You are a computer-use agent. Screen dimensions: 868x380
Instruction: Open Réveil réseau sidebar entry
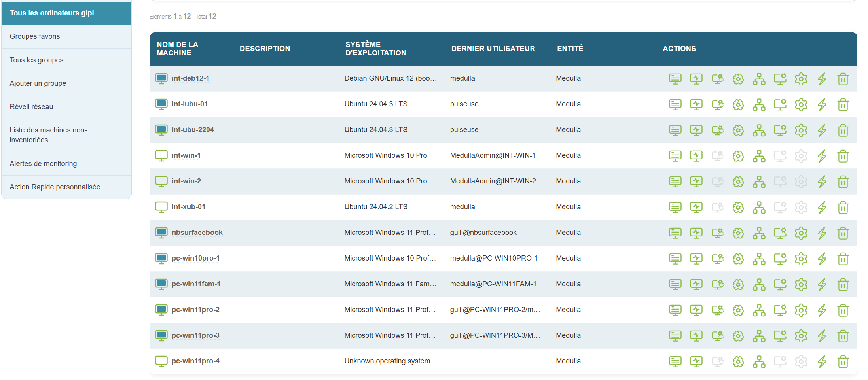(31, 107)
